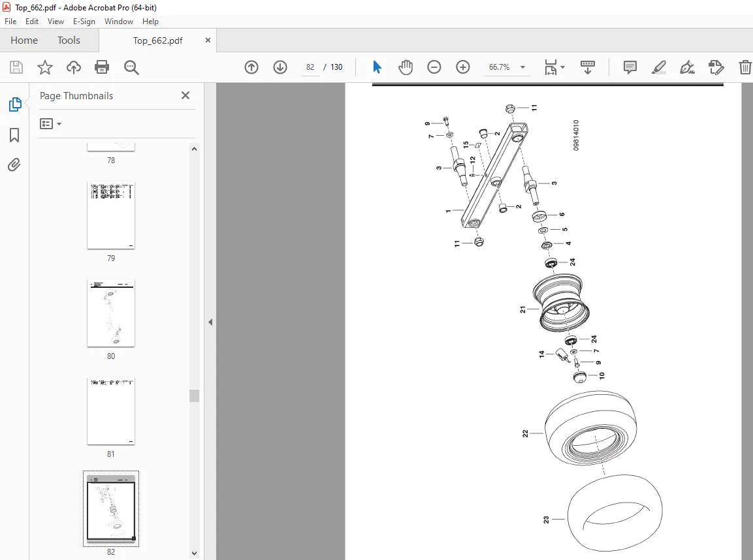
Task: Select page 81 thumbnail
Action: [x=111, y=411]
